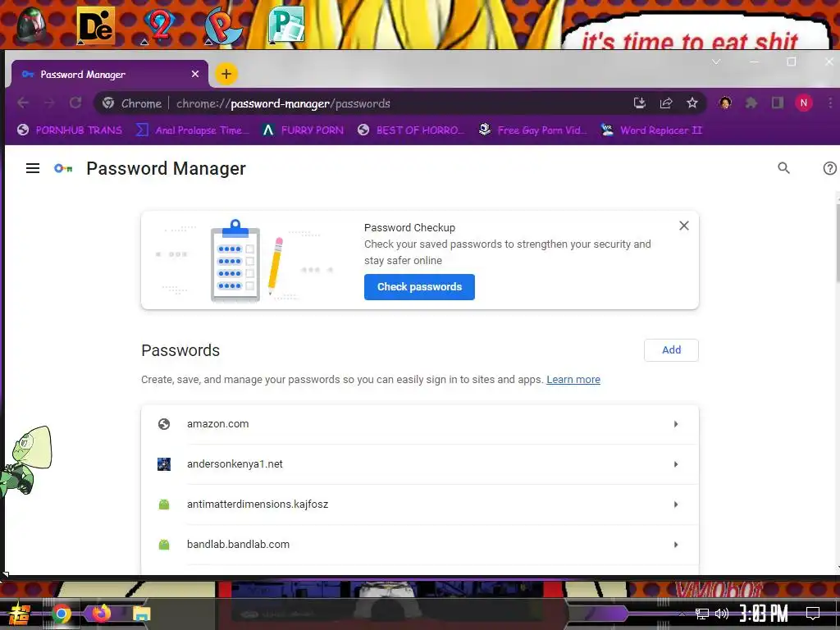
Task: Add a new password with Add button
Action: [671, 349]
